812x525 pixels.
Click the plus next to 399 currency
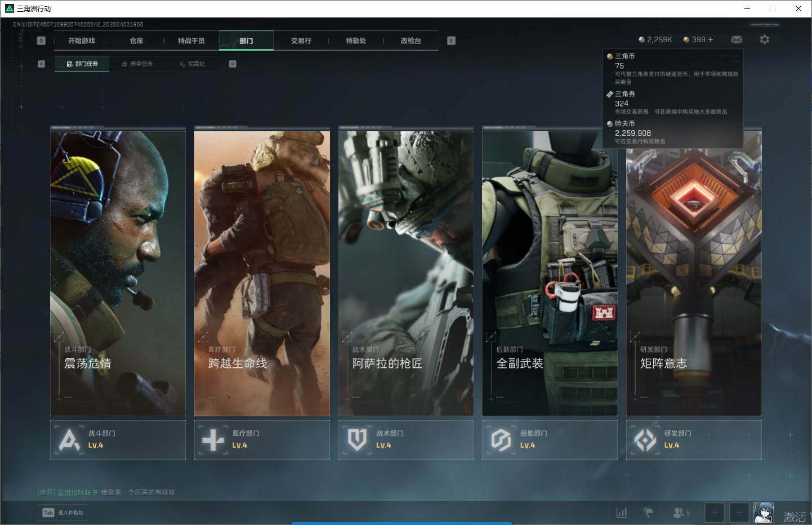pyautogui.click(x=710, y=39)
